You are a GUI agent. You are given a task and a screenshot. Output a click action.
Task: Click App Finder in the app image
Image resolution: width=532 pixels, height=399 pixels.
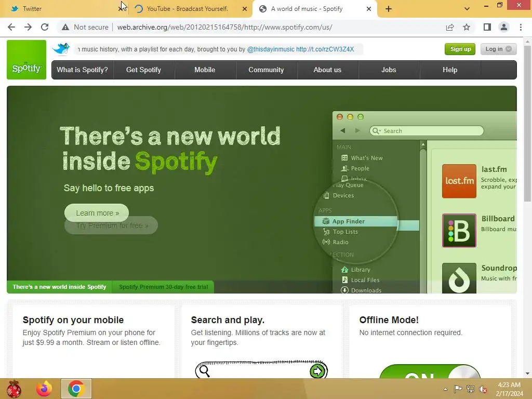click(x=356, y=221)
